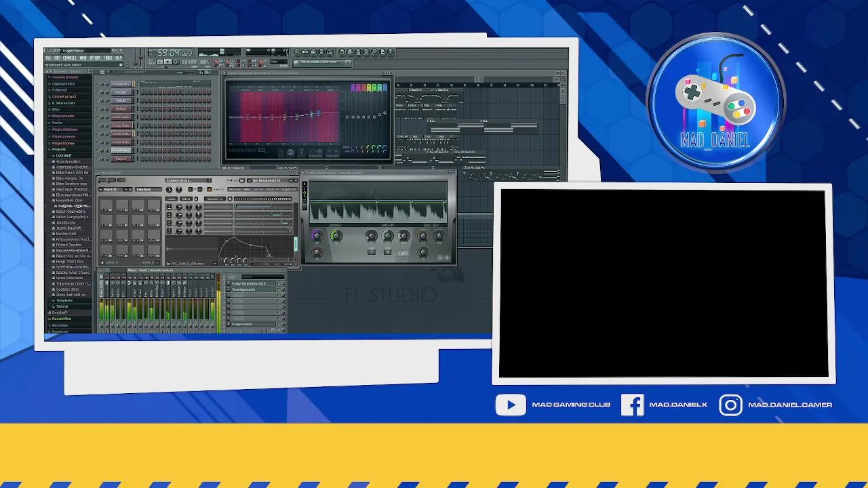Open the CHANNELS menu

[69, 58]
